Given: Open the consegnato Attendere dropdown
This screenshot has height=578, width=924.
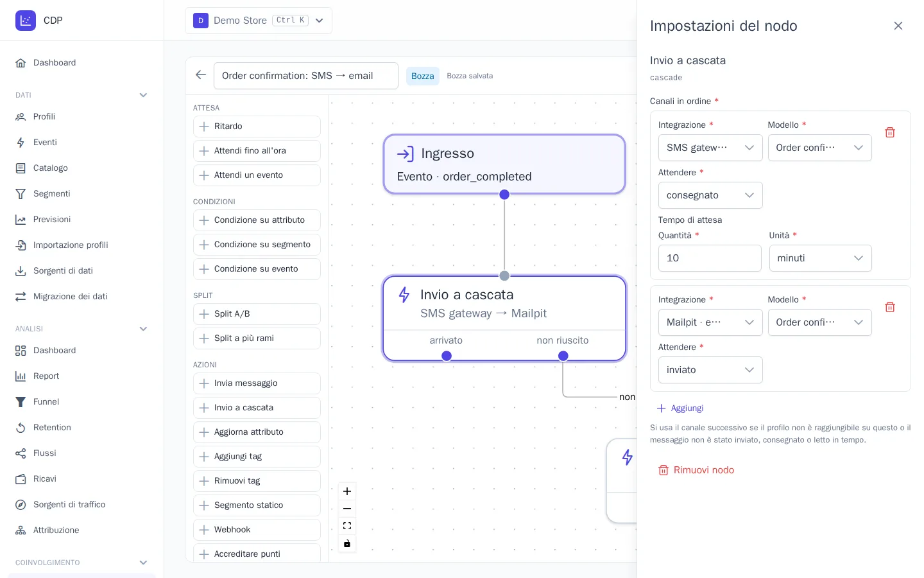Looking at the screenshot, I should 710,195.
